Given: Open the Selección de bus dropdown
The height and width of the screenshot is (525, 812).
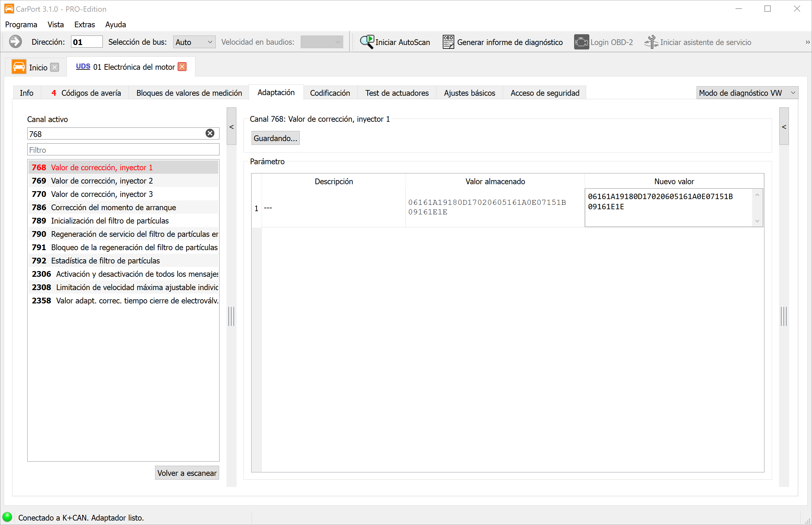Looking at the screenshot, I should point(194,42).
